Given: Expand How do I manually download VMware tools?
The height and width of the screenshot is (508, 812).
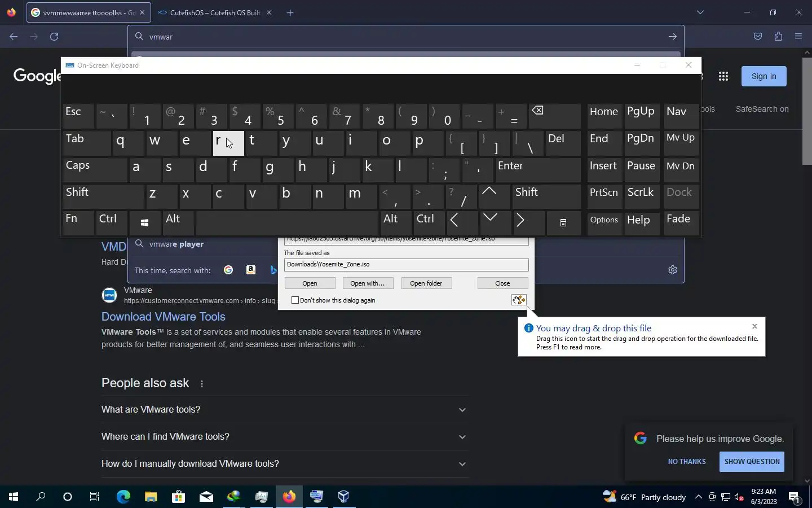Looking at the screenshot, I should [x=285, y=464].
